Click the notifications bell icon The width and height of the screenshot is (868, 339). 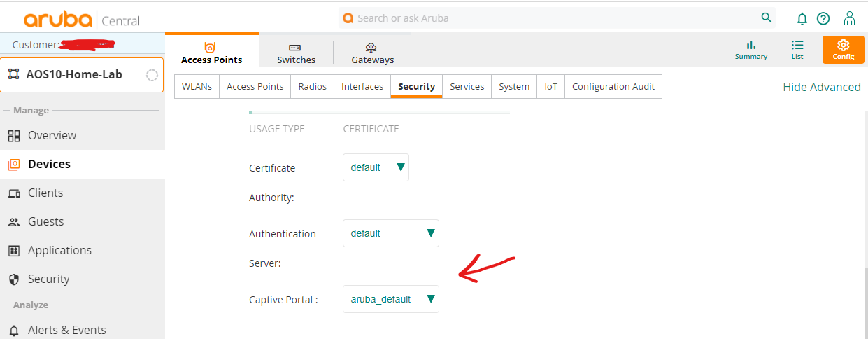[x=802, y=18]
